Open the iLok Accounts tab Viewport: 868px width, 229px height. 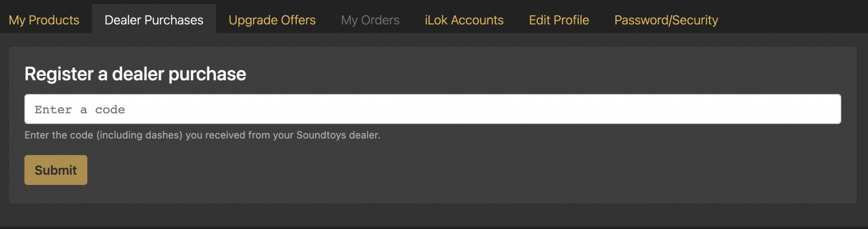(464, 20)
